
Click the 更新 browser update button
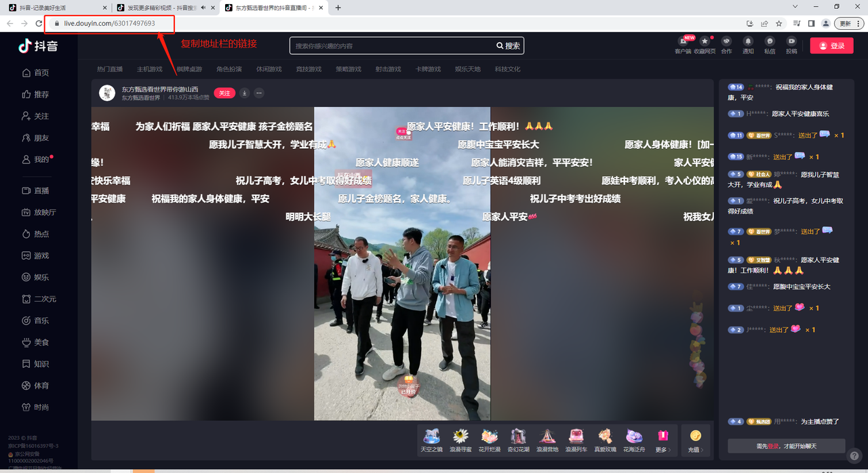tap(848, 23)
